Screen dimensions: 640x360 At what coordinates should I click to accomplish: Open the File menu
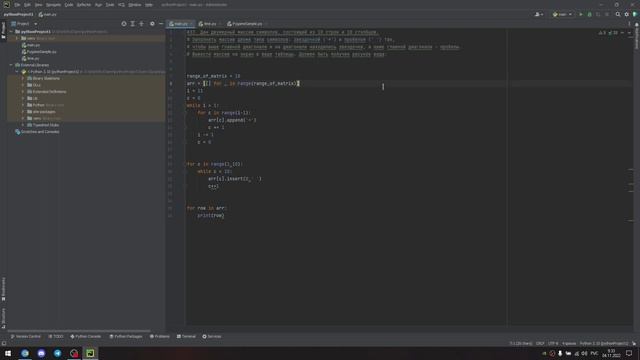coord(17,5)
